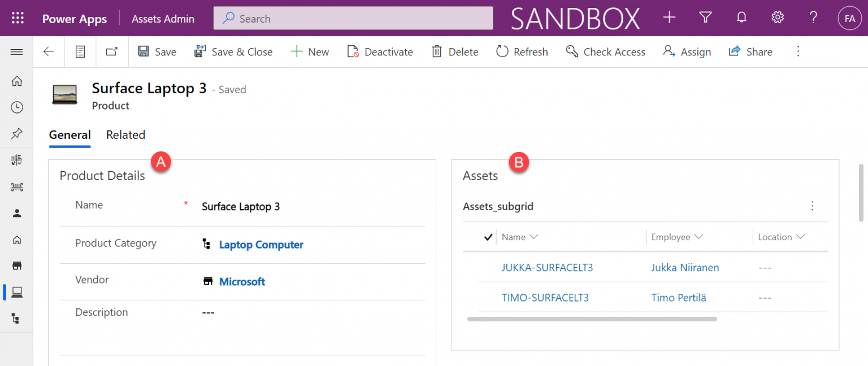Click the Assets Admin app name
The image size is (868, 366).
coord(163,19)
